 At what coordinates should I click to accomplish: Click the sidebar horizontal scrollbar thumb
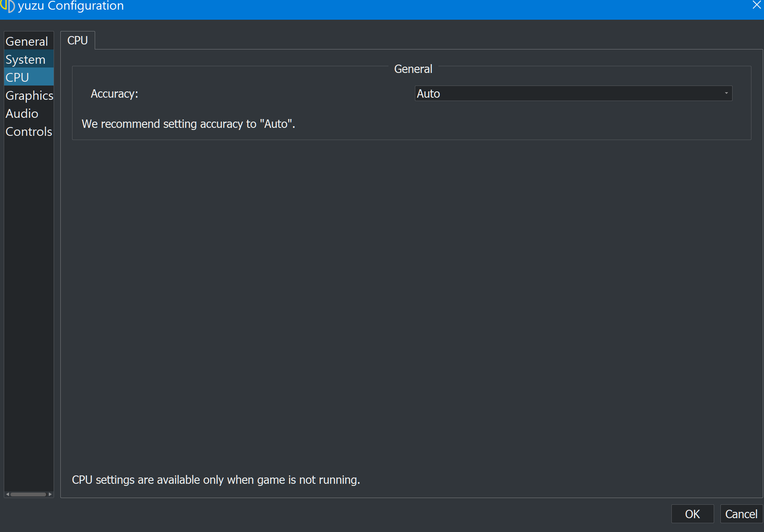pos(28,494)
